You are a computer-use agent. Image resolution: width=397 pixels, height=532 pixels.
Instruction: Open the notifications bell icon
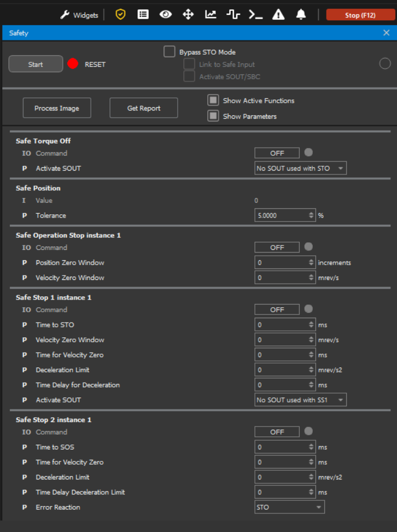301,15
